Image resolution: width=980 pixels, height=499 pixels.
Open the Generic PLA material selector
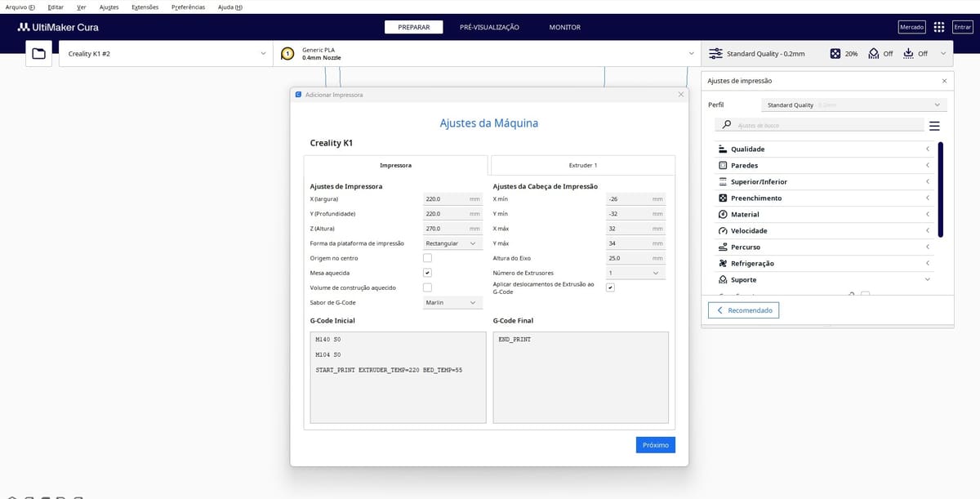[487, 54]
